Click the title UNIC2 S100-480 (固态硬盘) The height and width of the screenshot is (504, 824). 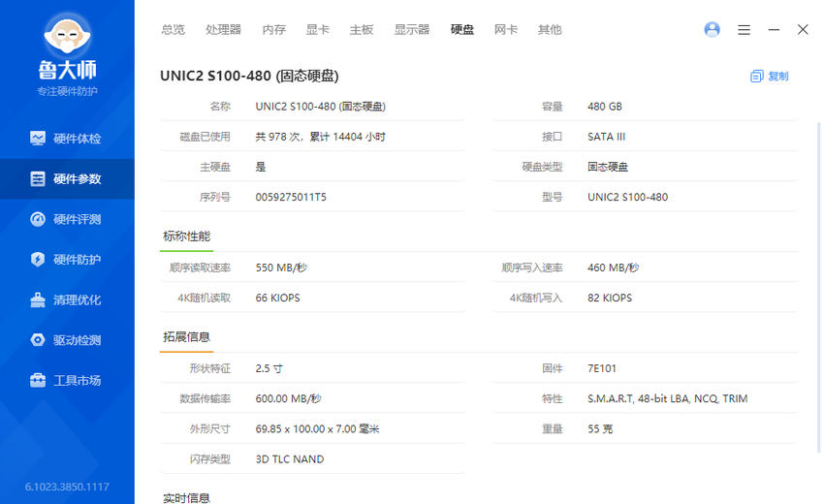[249, 76]
